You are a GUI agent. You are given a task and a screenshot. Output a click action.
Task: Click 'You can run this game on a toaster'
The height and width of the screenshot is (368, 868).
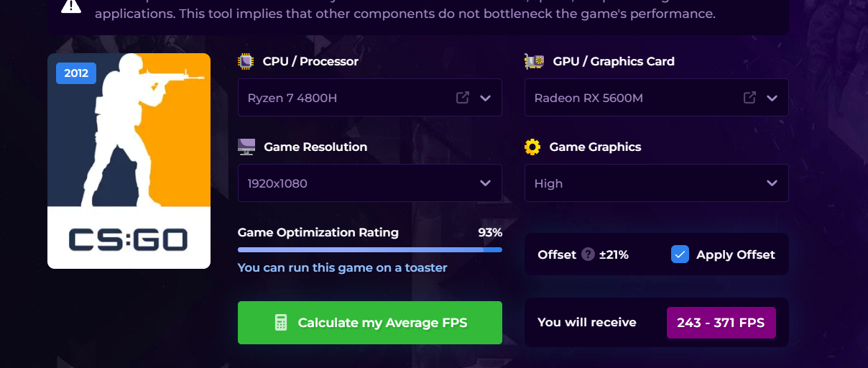(x=342, y=268)
